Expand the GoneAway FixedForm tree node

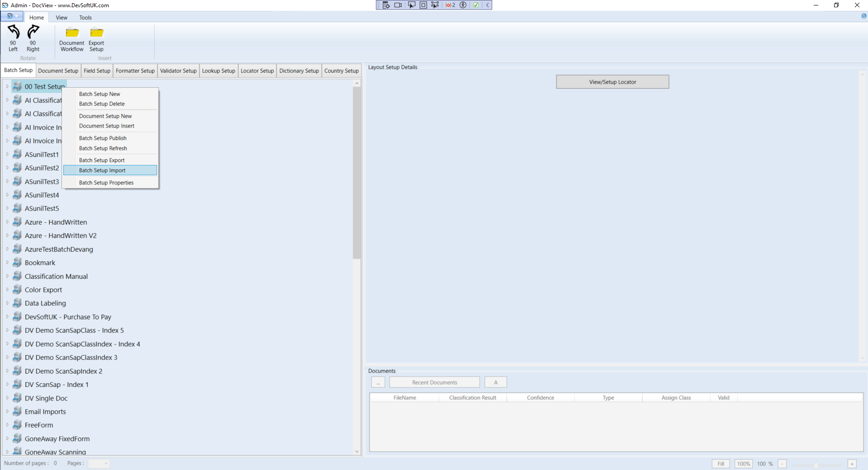click(7, 438)
